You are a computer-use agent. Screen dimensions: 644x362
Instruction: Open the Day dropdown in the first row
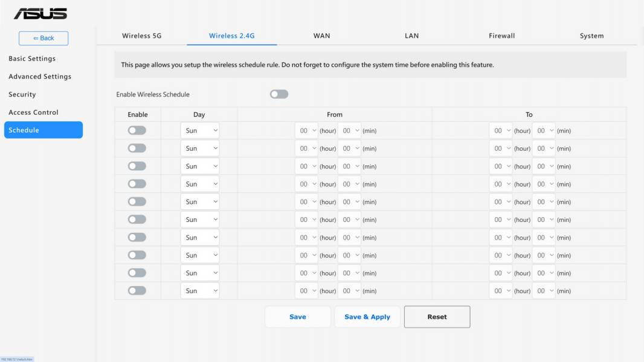tap(200, 130)
